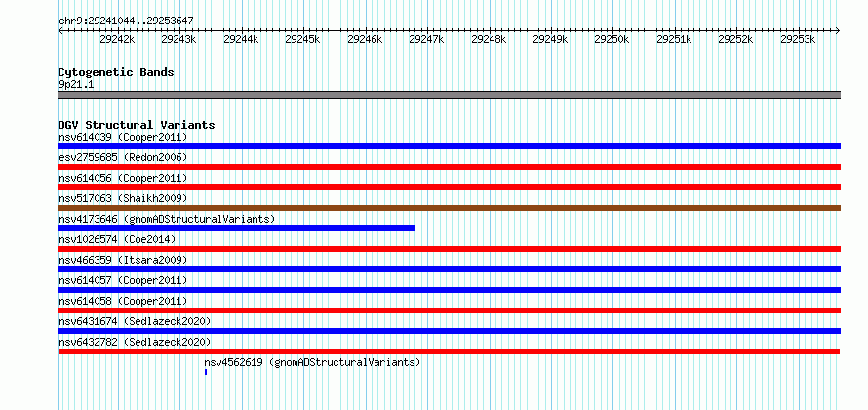Select the short blue nsv4173646 bar
The height and width of the screenshot is (410, 868).
click(236, 228)
